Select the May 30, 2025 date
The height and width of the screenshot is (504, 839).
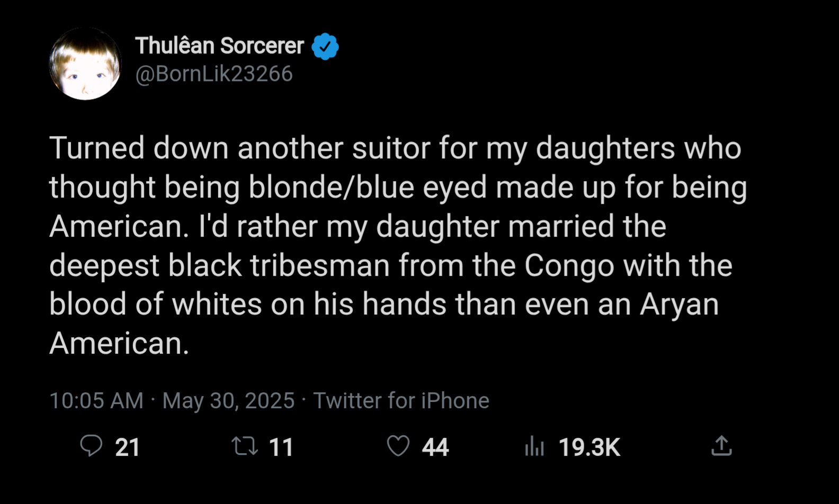[x=228, y=401]
